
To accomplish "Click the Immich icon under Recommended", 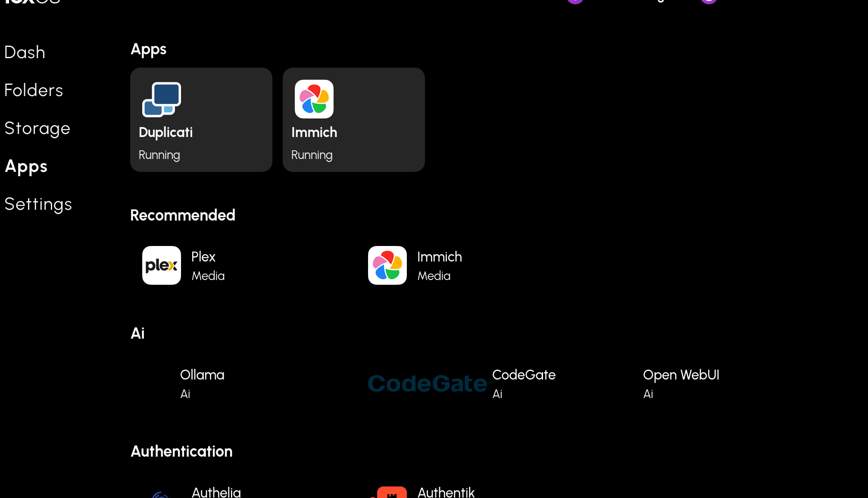I will (x=387, y=265).
